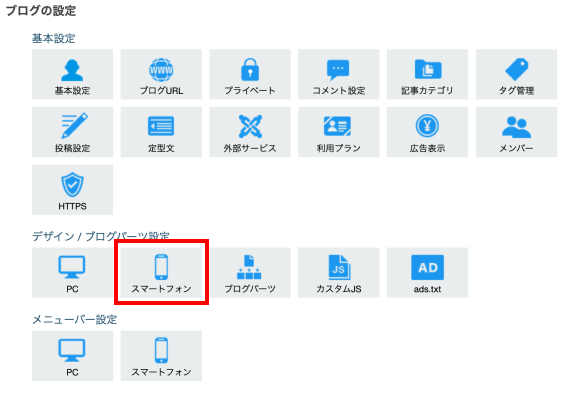Open the HTTPS shield tile
The width and height of the screenshot is (580, 393).
pyautogui.click(x=72, y=190)
